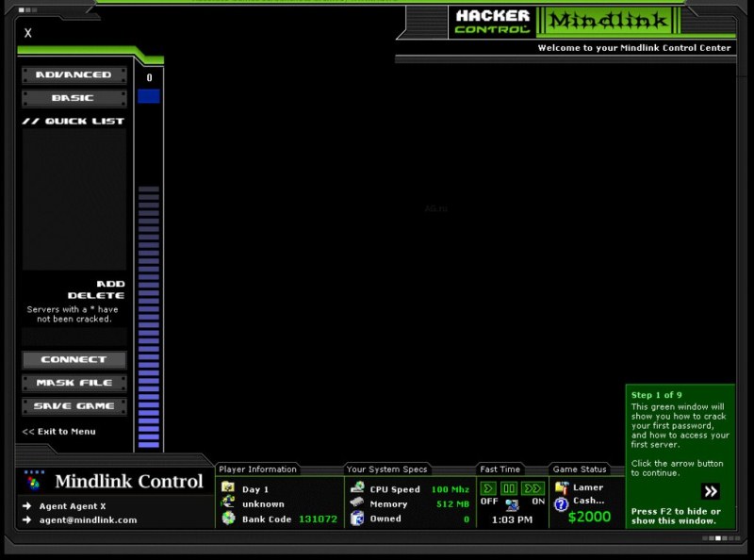Click the Day 1 calendar icon

click(x=228, y=488)
